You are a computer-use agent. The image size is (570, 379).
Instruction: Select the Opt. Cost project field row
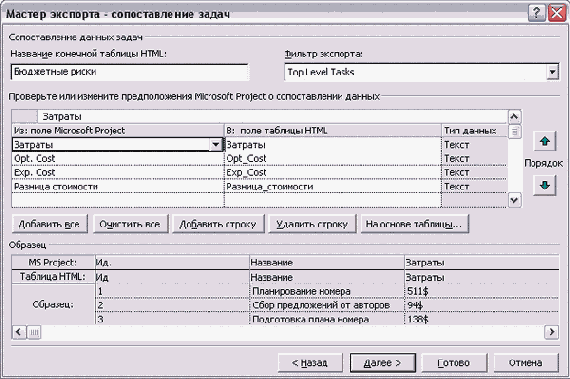pos(118,159)
